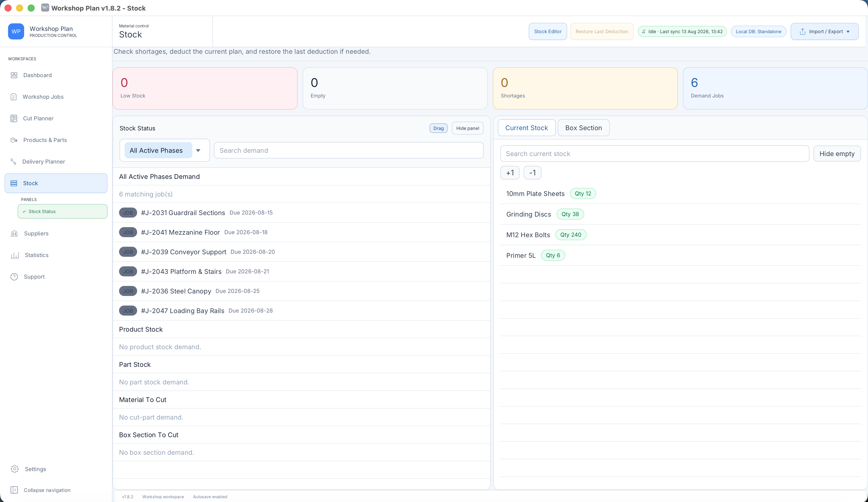Expand the Import / Export menu arrow

click(x=848, y=32)
